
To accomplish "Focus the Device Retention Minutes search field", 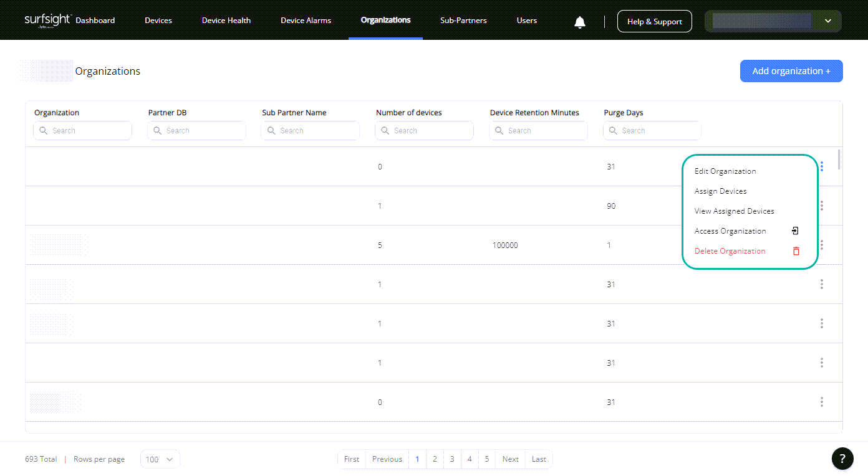I will pyautogui.click(x=539, y=131).
